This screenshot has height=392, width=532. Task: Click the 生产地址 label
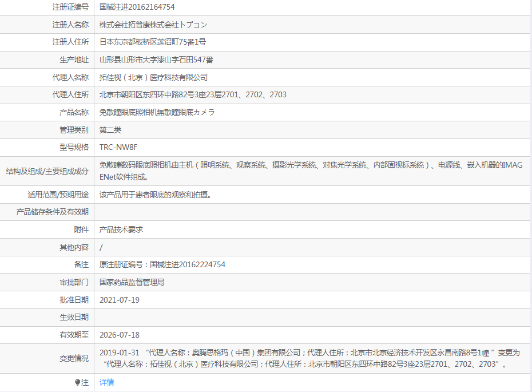pyautogui.click(x=74, y=60)
